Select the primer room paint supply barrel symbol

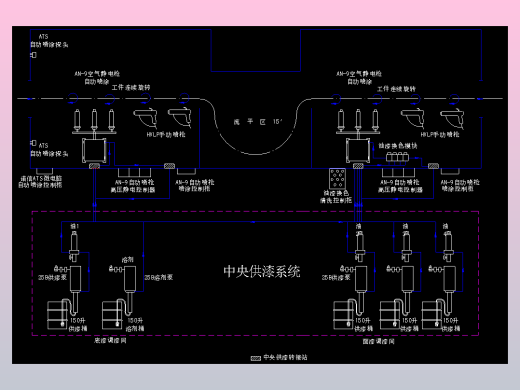pyautogui.click(x=57, y=315)
